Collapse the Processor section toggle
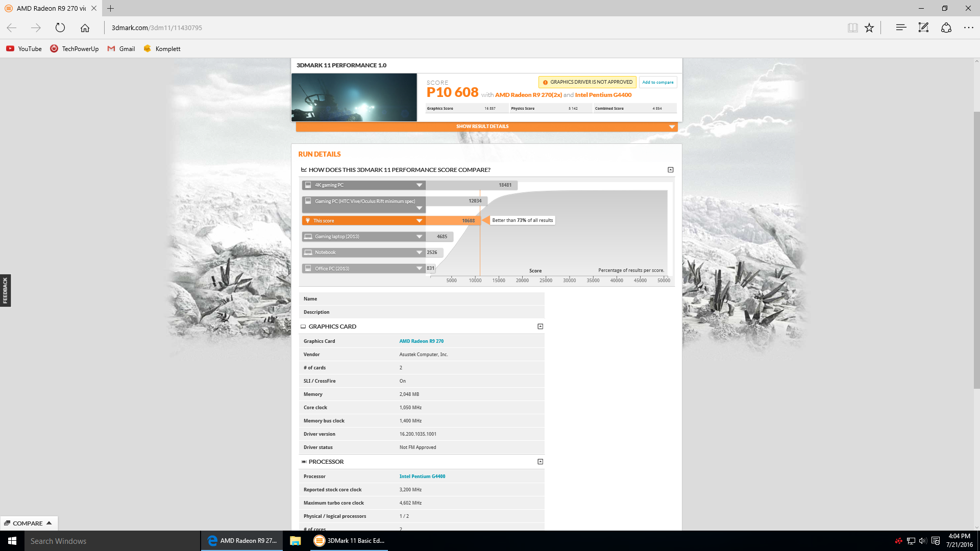This screenshot has width=980, height=551. pos(541,462)
